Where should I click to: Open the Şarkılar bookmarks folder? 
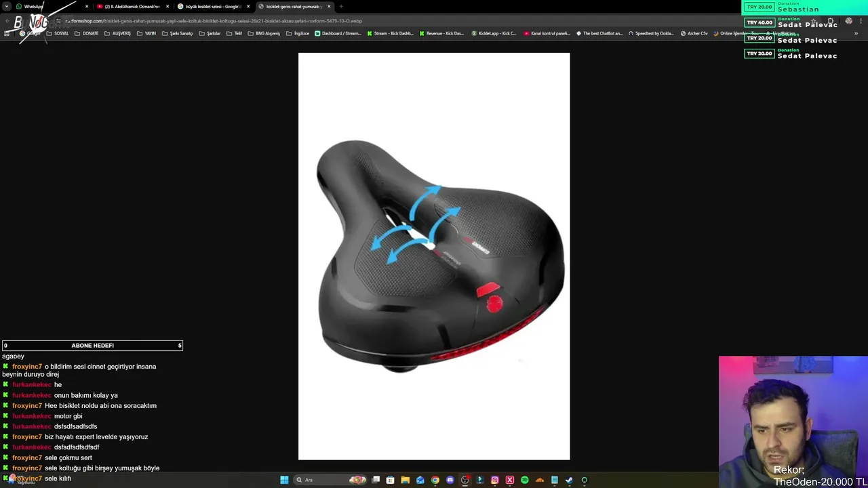pos(210,33)
